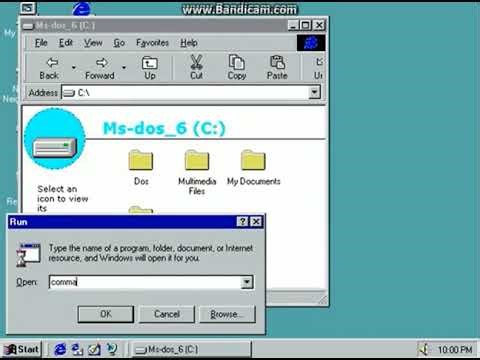Open the File menu

(41, 43)
